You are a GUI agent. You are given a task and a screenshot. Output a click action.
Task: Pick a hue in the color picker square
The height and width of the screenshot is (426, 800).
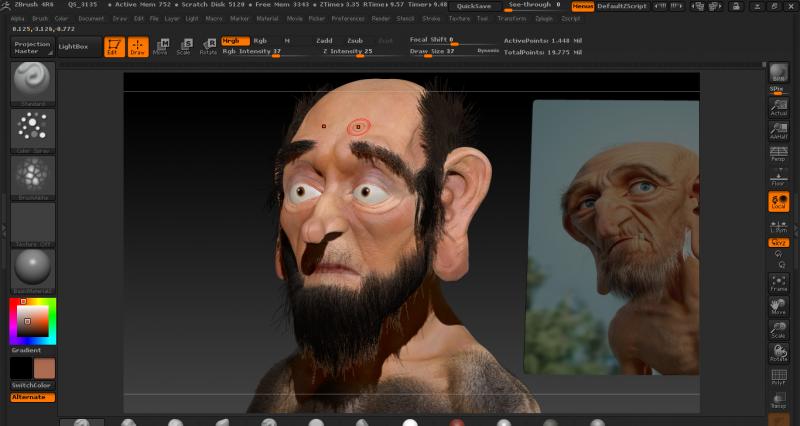tap(33, 321)
